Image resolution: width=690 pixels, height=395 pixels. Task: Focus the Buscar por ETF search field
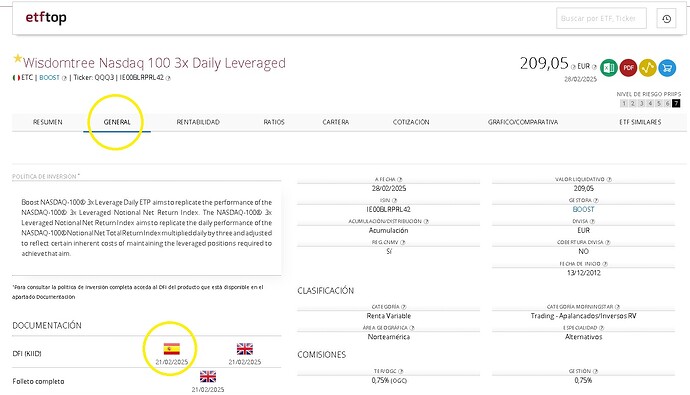click(x=601, y=18)
